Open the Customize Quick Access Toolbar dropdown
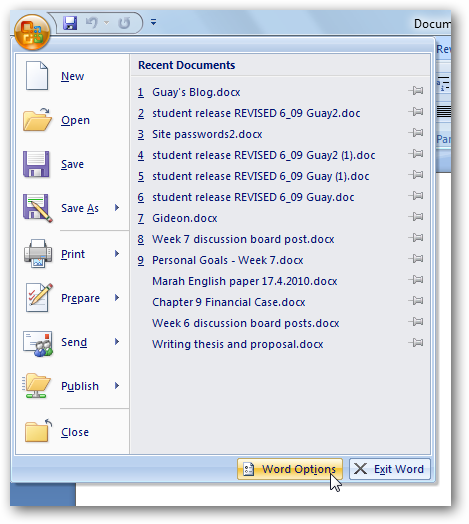This screenshot has height=524, width=469. tap(153, 22)
